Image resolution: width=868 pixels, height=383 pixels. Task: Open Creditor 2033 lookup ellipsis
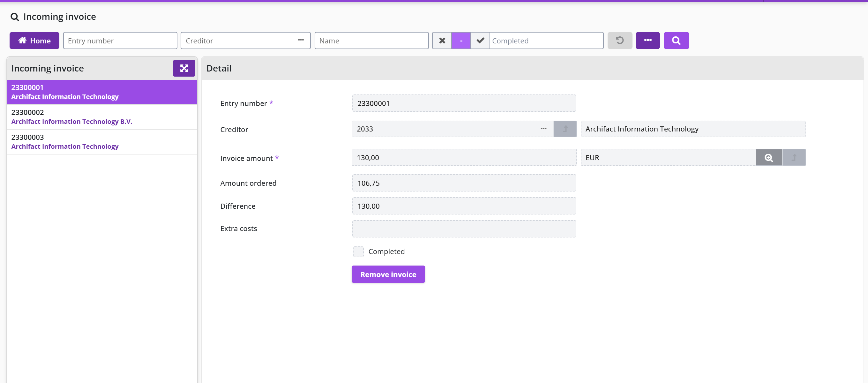[x=543, y=129]
